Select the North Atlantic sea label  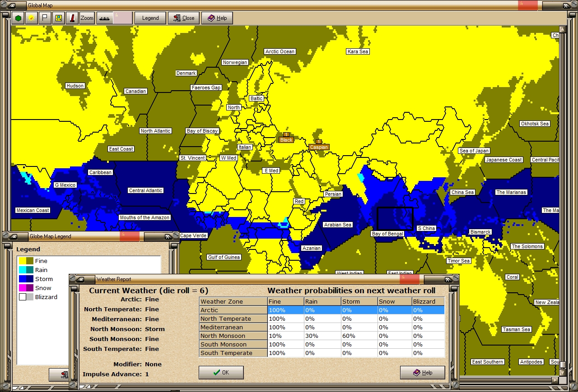[155, 131]
